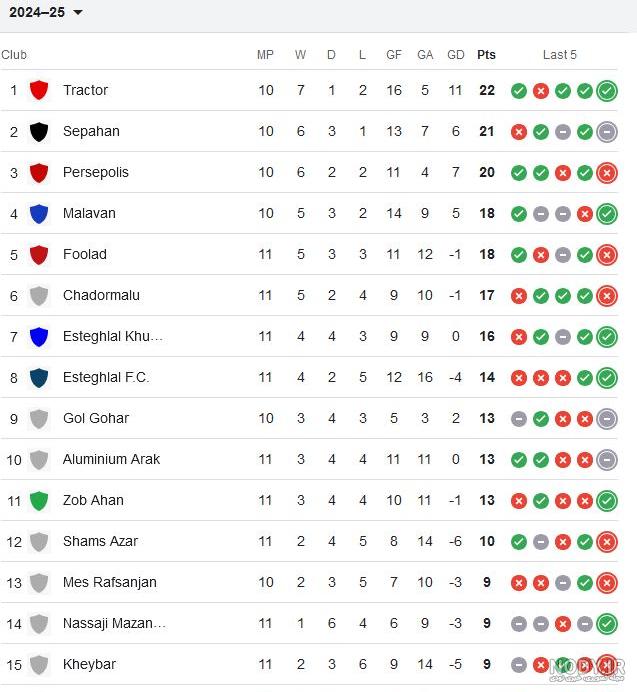Click Esteghlal F.C.'s dark blue crest

(x=39, y=378)
